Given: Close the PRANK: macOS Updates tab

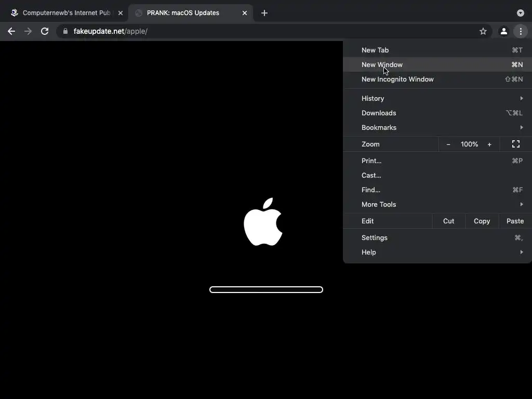Looking at the screenshot, I should click(245, 13).
